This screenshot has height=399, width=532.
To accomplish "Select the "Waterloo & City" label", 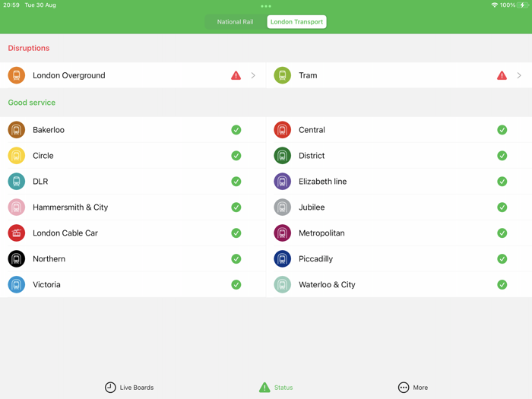I will tap(327, 285).
